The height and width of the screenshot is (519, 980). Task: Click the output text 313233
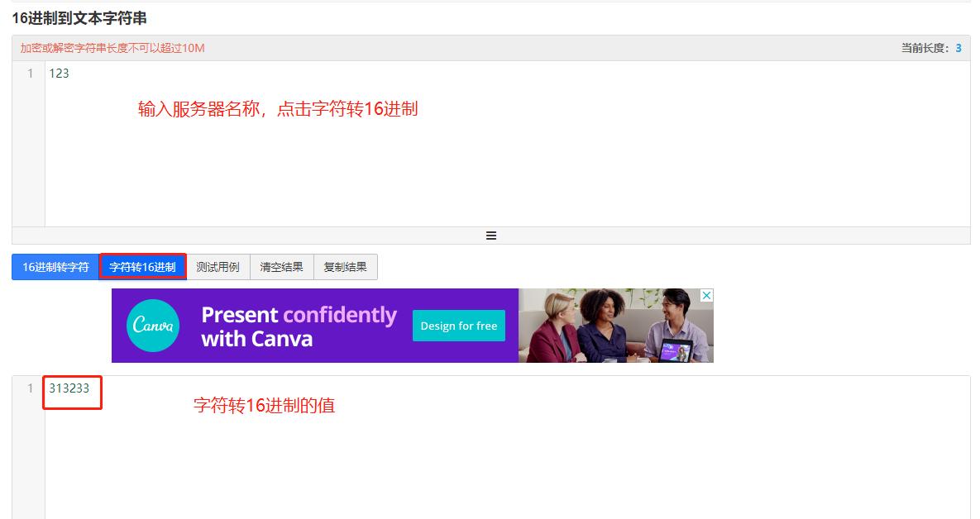69,388
